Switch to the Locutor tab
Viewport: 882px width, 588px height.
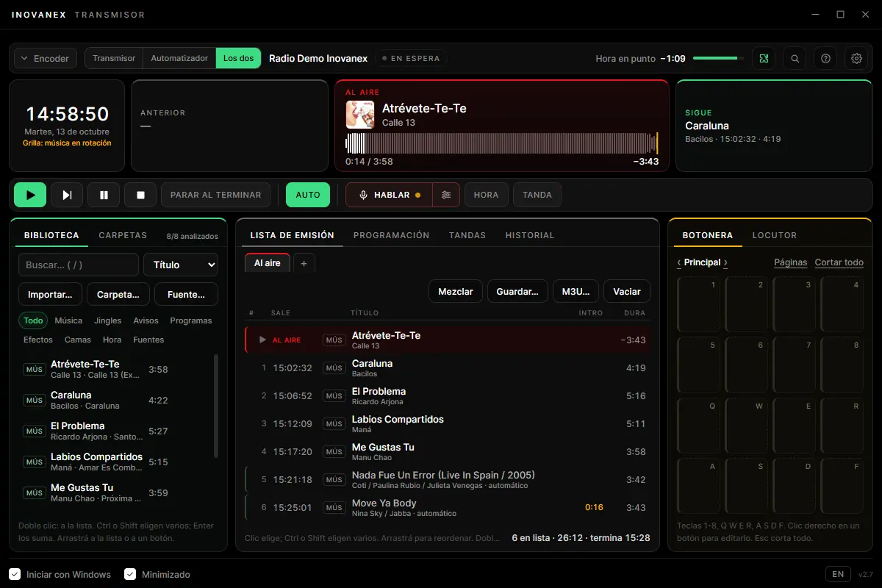(x=775, y=235)
